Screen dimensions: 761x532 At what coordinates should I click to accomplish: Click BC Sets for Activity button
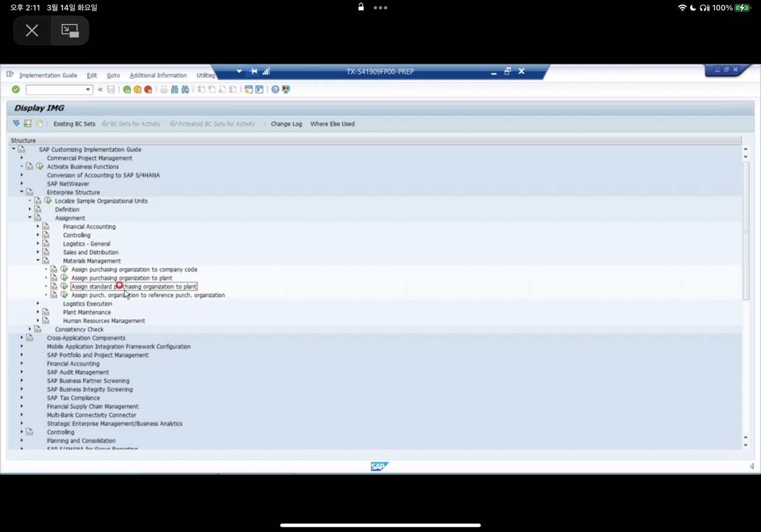point(131,124)
